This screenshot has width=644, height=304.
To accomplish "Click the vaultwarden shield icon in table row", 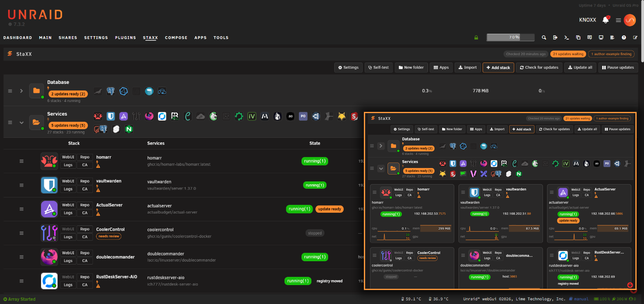I will [49, 185].
